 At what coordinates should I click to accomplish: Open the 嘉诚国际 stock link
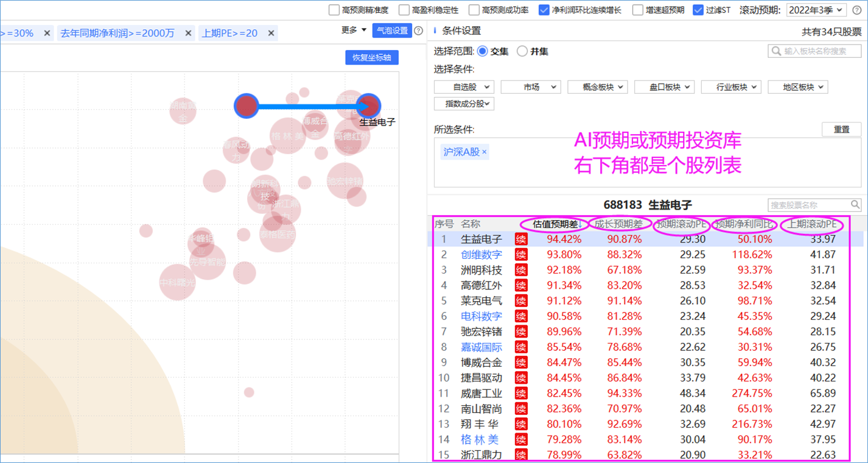(481, 347)
